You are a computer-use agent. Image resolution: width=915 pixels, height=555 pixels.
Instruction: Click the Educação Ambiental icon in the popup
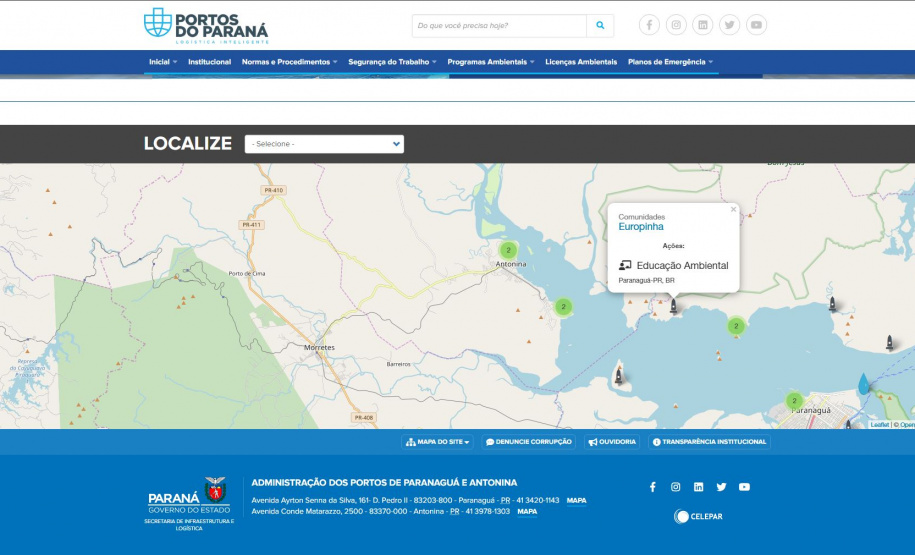[625, 266]
